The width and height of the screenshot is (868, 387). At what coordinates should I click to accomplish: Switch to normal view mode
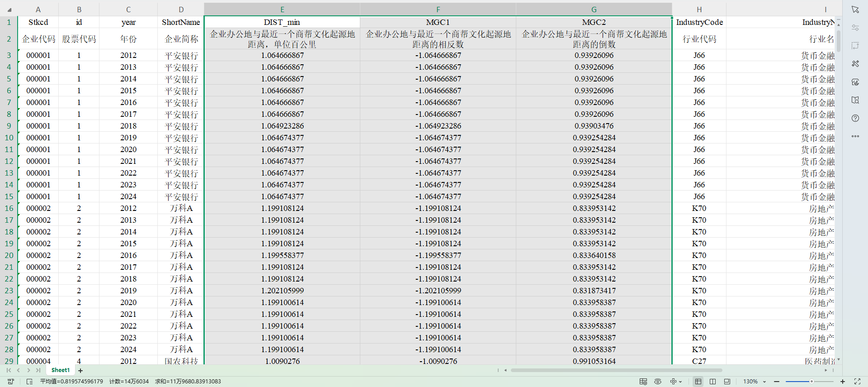click(698, 382)
